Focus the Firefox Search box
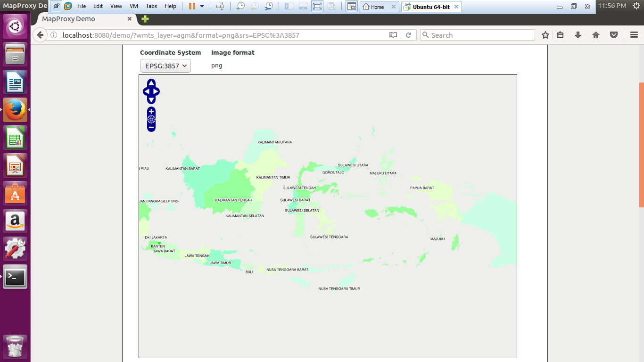644x362 pixels. [477, 35]
